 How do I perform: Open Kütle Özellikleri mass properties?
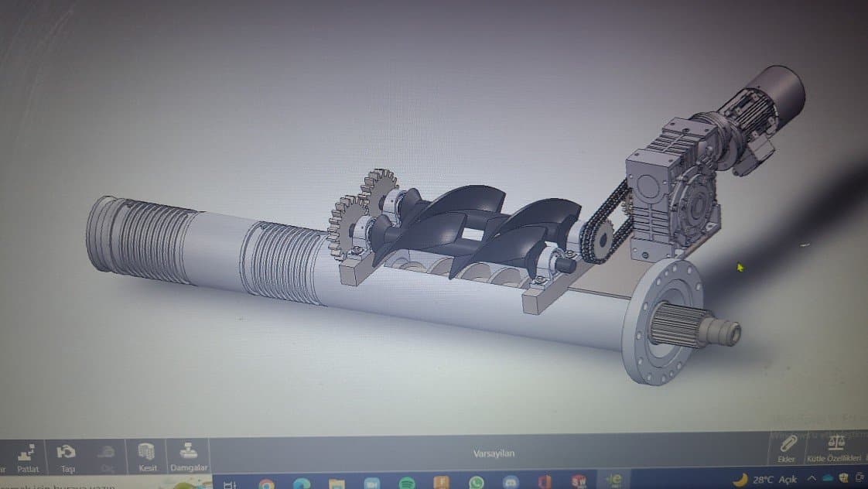835,449
